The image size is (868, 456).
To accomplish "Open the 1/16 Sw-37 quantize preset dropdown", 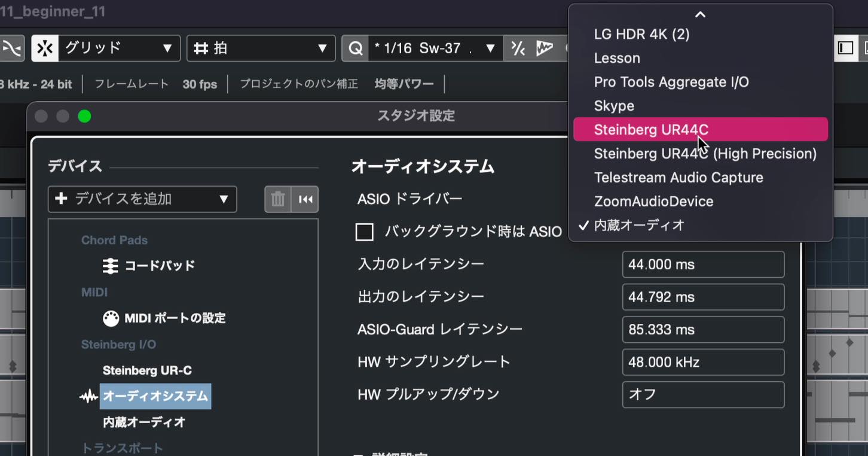I will (435, 48).
